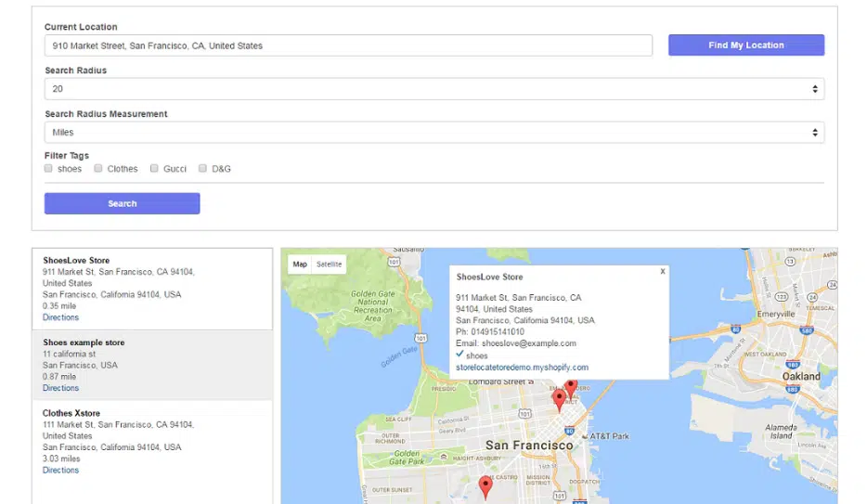Focus the Current Location address field
867x504 pixels.
tap(348, 45)
